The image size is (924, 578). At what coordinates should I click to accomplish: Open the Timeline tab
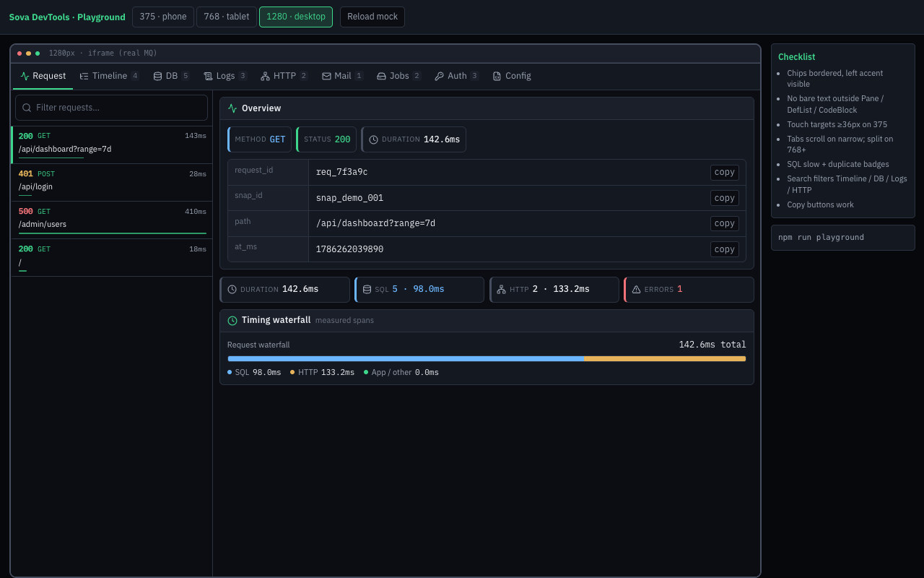tap(110, 76)
